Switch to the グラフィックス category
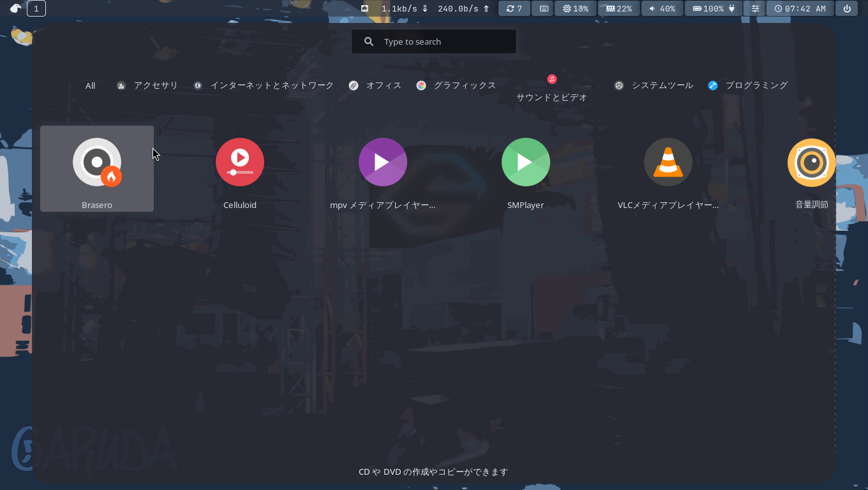868x490 pixels. 456,85
